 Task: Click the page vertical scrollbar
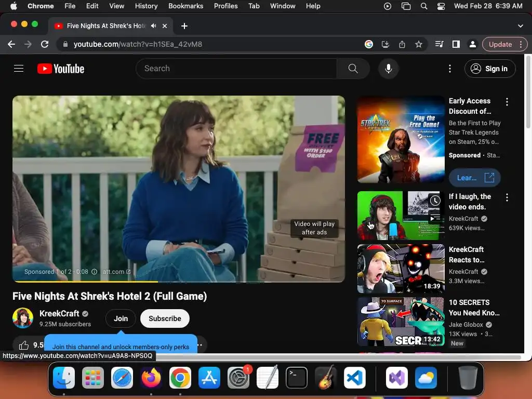pos(528,92)
